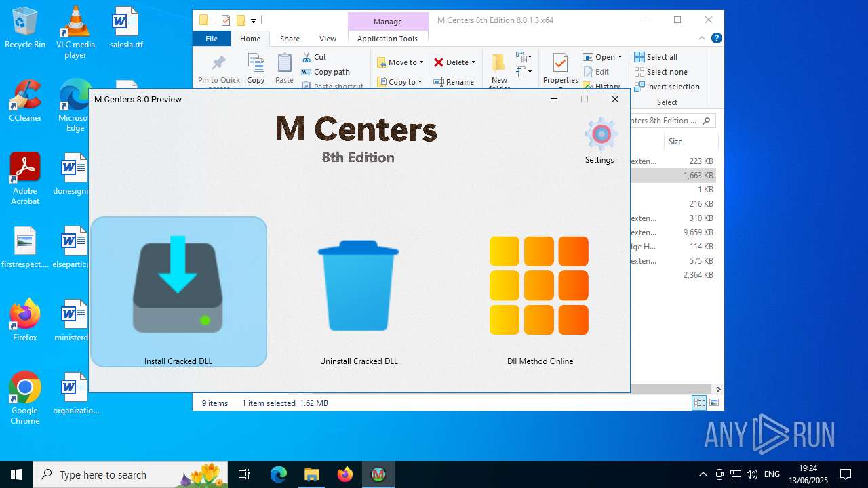Click the Edit button in ribbon

595,72
